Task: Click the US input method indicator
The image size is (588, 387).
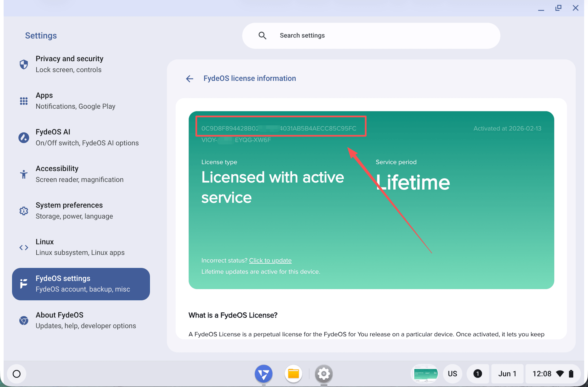Action: click(452, 374)
